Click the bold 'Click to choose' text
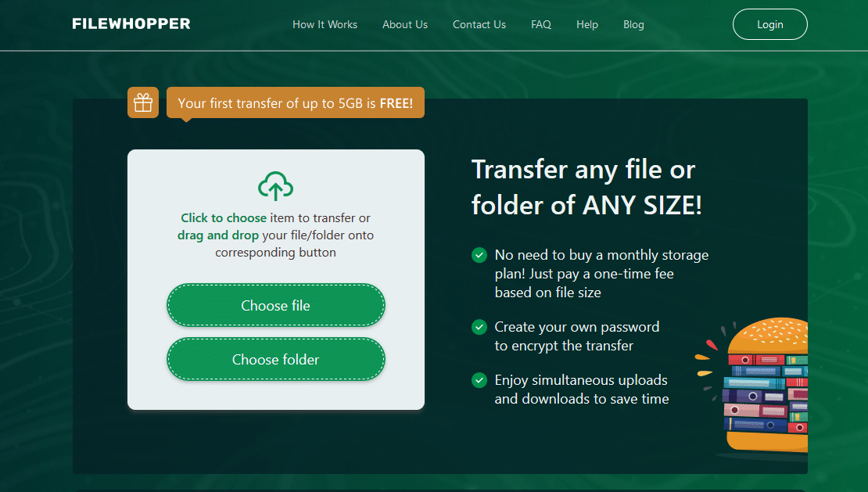This screenshot has height=492, width=868. point(224,218)
